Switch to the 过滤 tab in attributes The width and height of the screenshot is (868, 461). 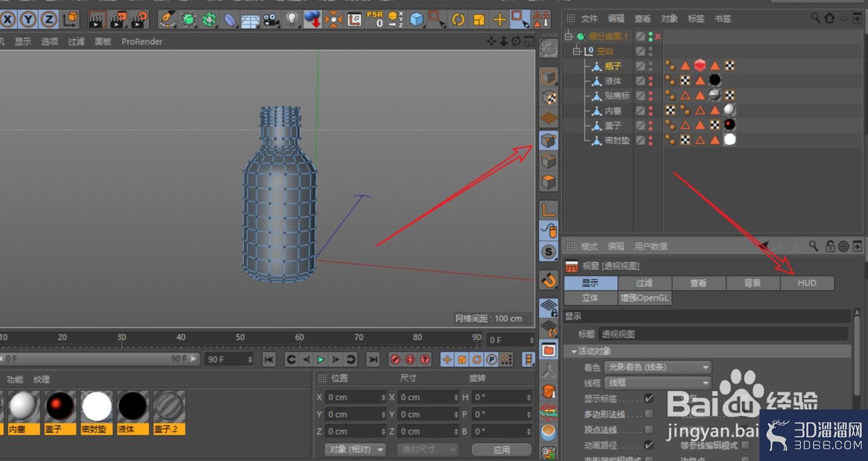tap(644, 283)
